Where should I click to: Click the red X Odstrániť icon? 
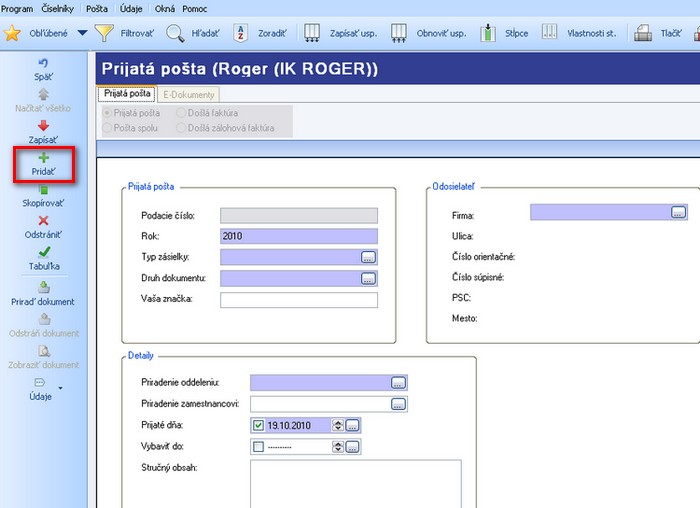click(43, 221)
